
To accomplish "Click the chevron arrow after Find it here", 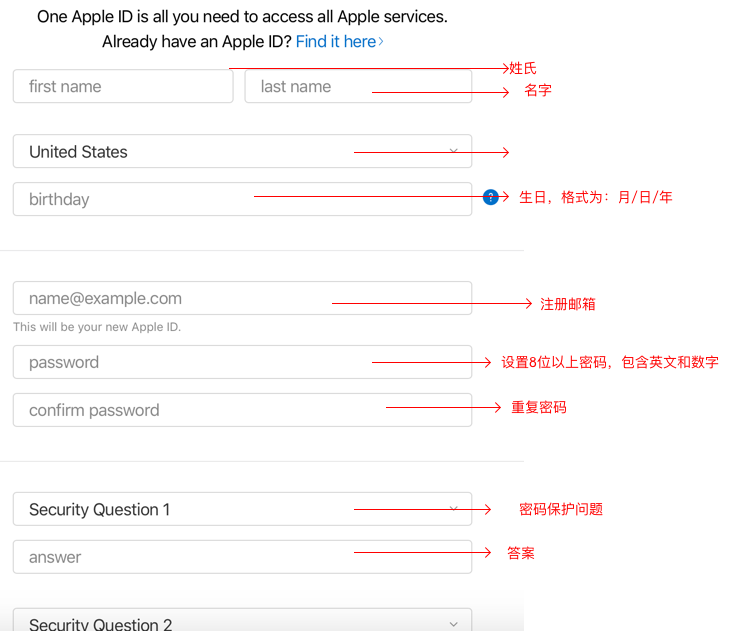I will click(381, 42).
